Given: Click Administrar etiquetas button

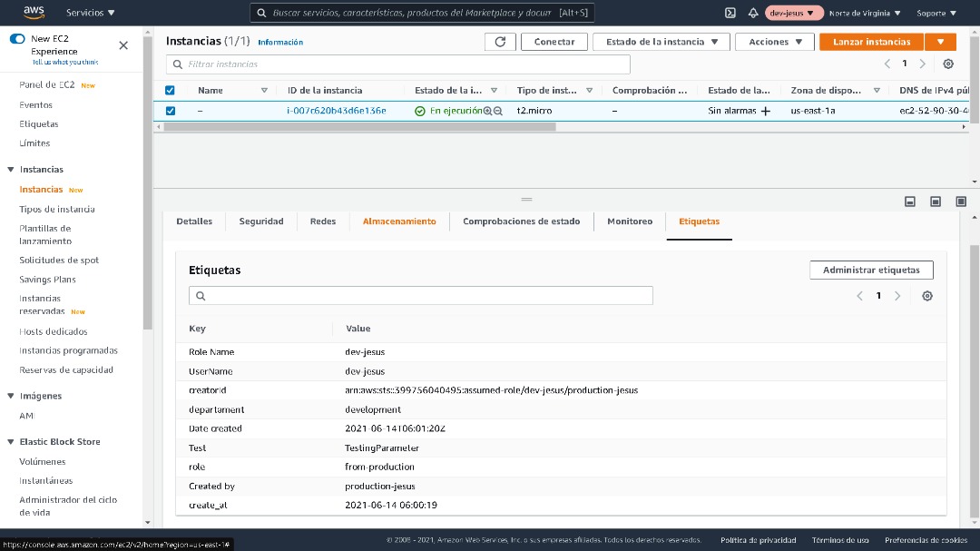Looking at the screenshot, I should click(x=871, y=271).
